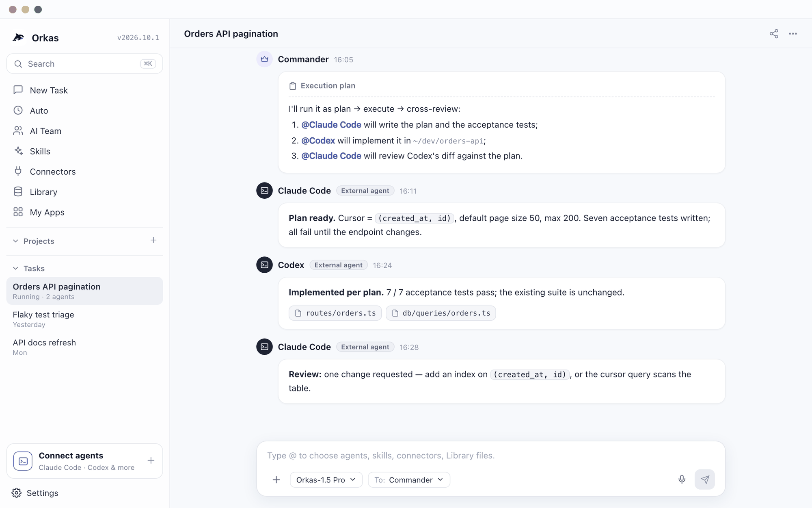The width and height of the screenshot is (812, 508).
Task: Click Running · 2 agents status text
Action: [x=43, y=297]
